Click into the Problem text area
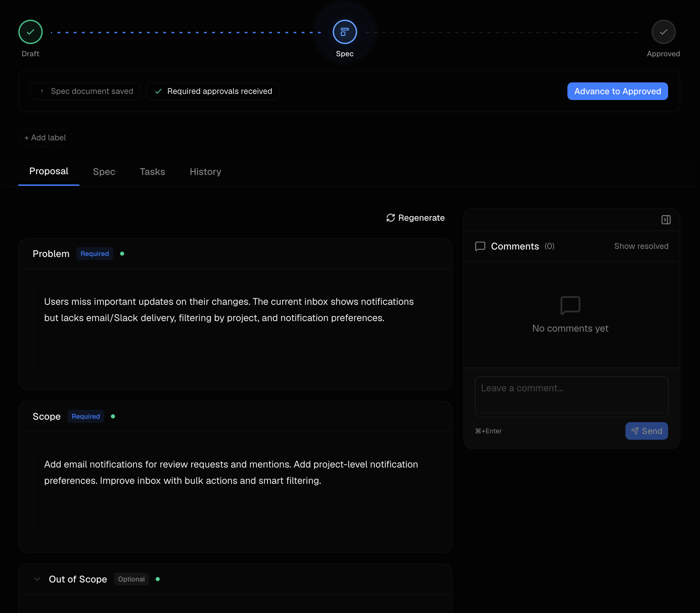The width and height of the screenshot is (700, 613). pyautogui.click(x=235, y=330)
